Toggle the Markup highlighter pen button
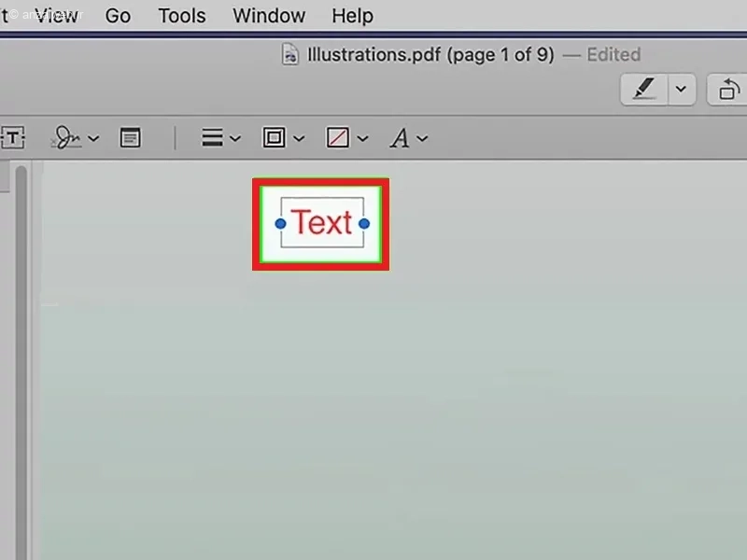Screen dimensions: 747x560 [x=644, y=89]
